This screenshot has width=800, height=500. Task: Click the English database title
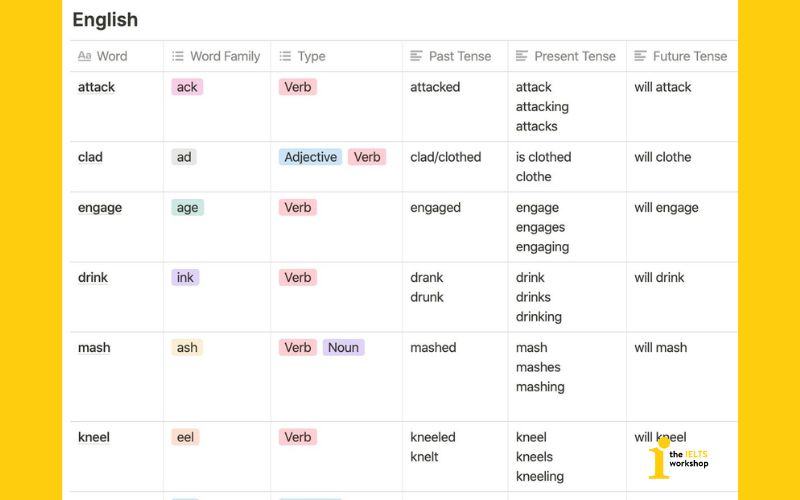pos(105,19)
